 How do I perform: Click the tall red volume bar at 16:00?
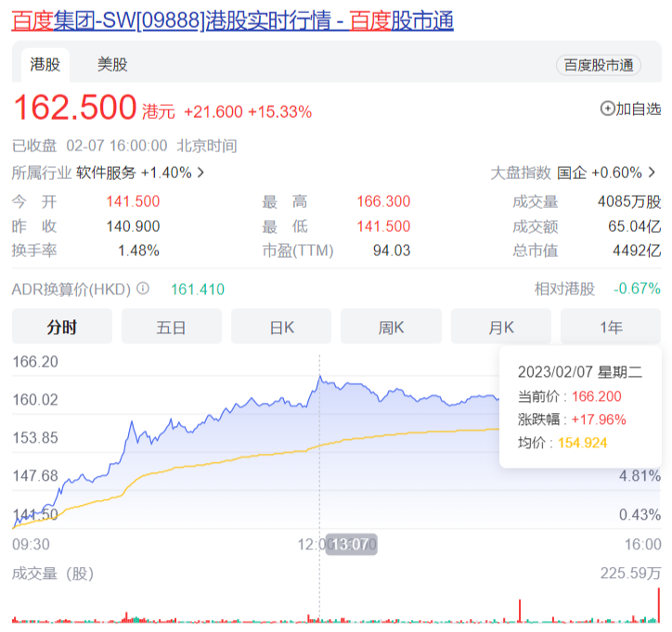pyautogui.click(x=659, y=605)
